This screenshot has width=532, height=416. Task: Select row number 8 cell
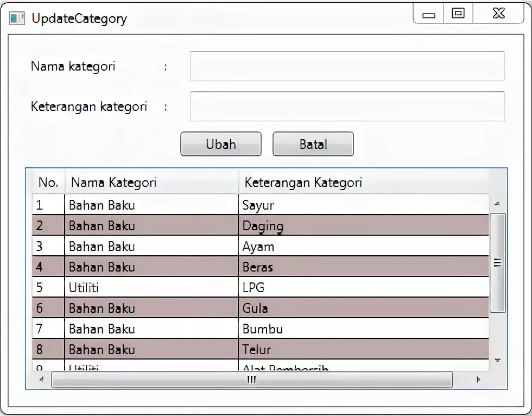[48, 349]
